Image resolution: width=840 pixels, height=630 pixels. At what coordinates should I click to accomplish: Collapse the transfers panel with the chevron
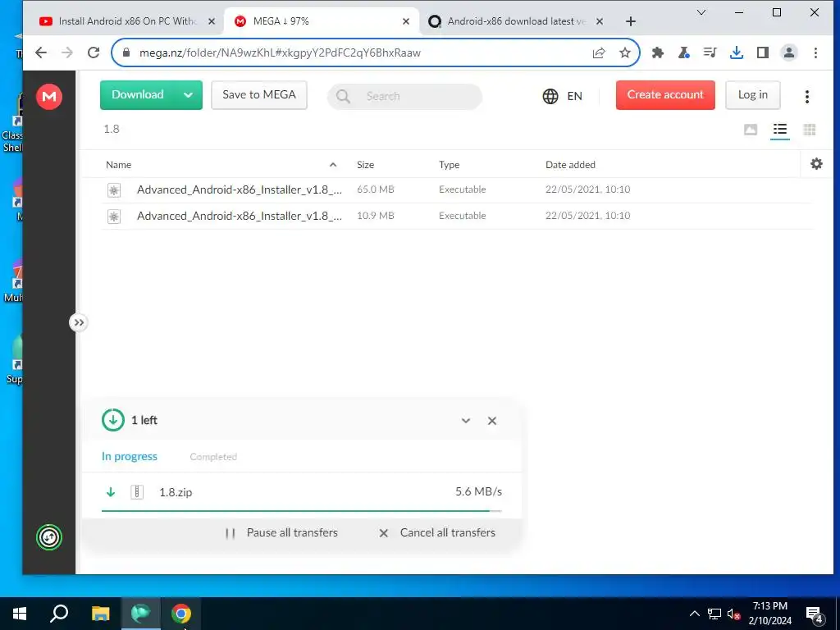click(x=466, y=421)
